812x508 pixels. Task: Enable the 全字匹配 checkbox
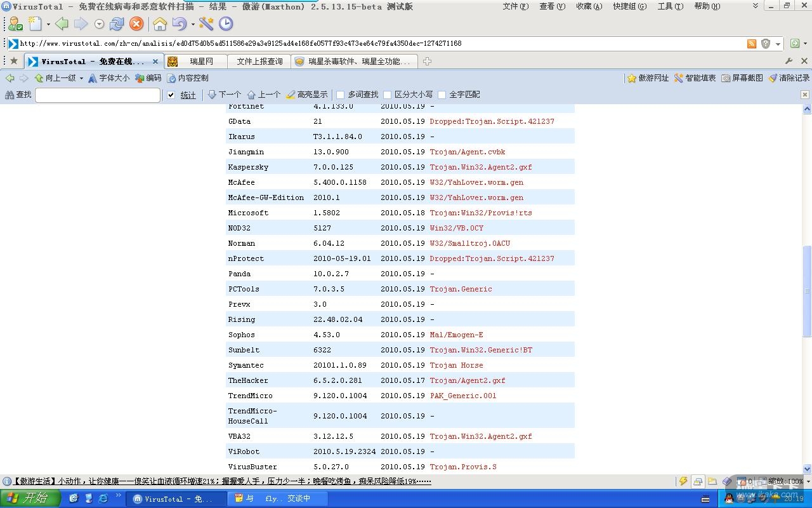click(x=442, y=95)
